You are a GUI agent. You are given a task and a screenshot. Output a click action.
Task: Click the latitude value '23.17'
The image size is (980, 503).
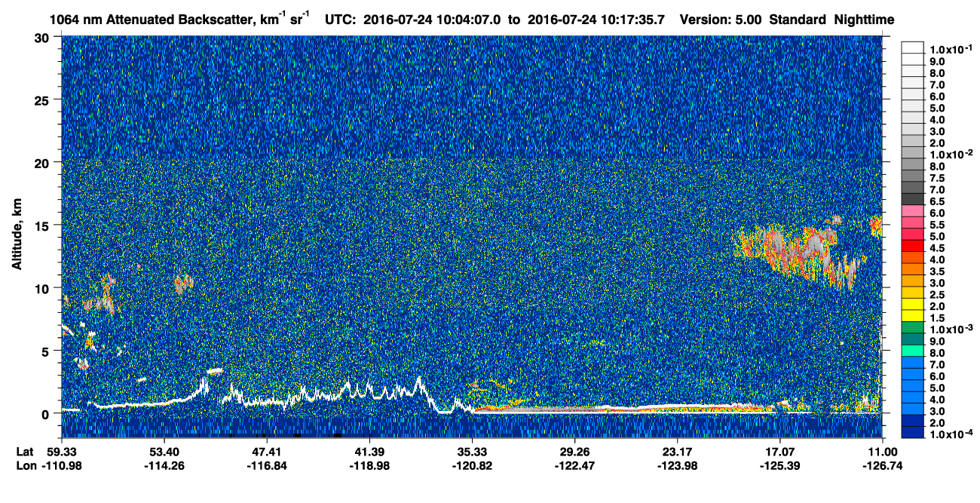[x=677, y=452]
